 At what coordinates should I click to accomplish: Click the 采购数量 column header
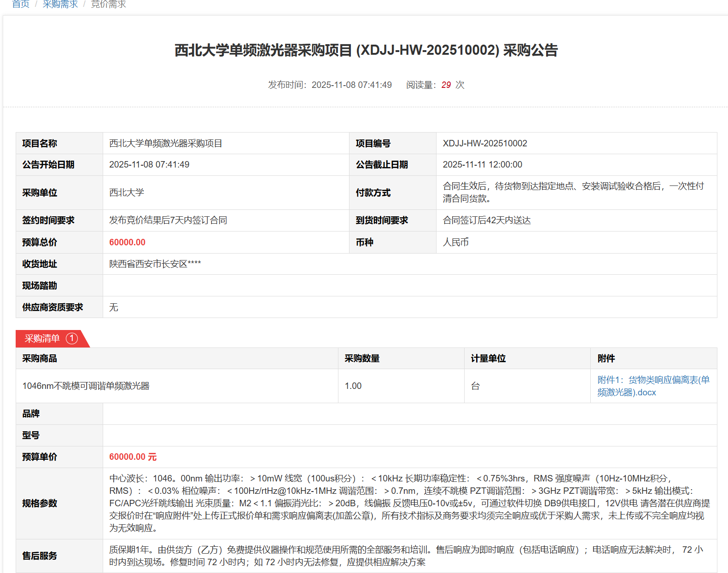(362, 359)
